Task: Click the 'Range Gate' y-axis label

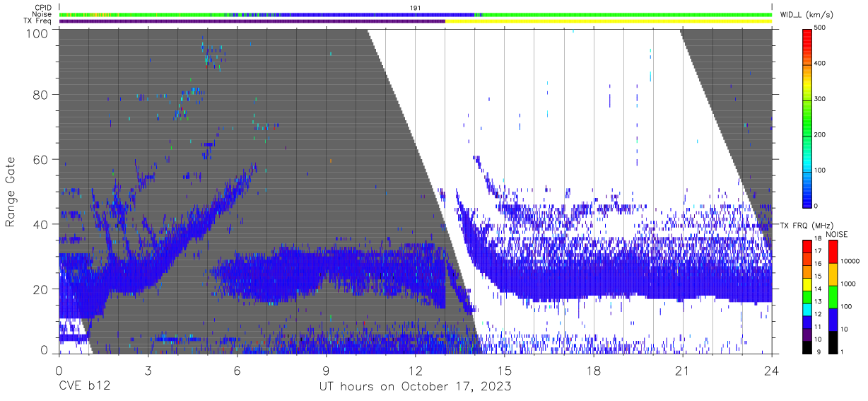Action: pos(11,192)
